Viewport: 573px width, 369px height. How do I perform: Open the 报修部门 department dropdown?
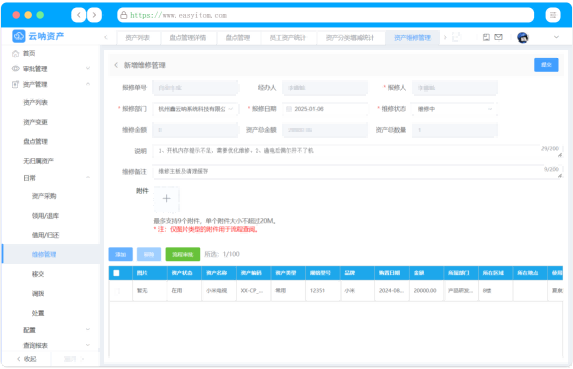[196, 109]
